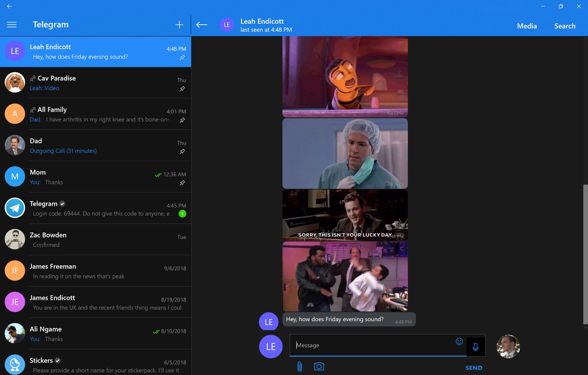
Task: Click the 'Leah: Video' preview text
Action: point(45,88)
